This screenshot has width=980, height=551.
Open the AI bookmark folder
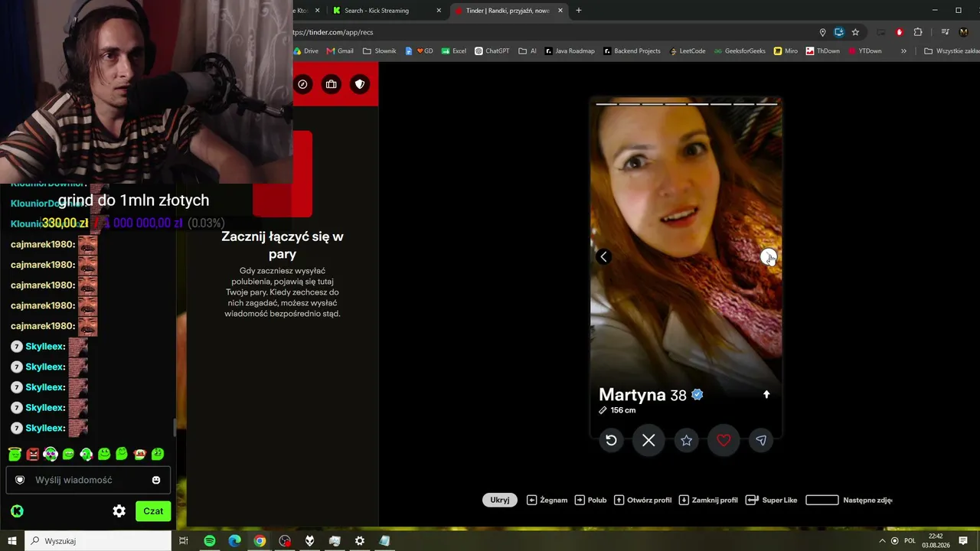point(528,51)
